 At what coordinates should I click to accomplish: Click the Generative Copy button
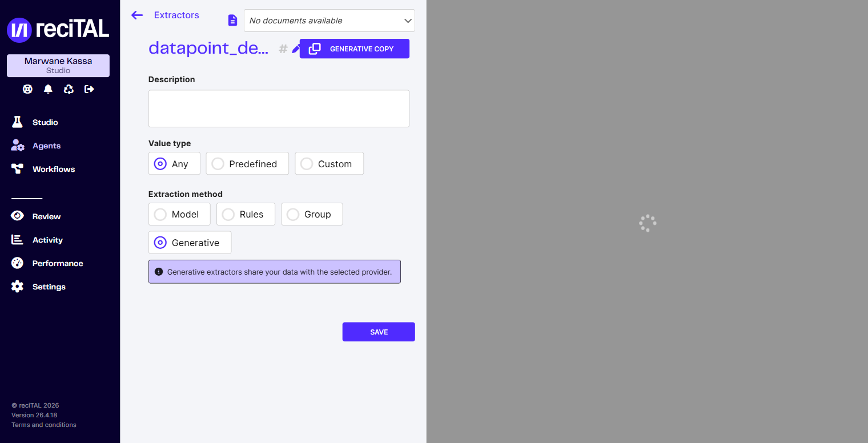pyautogui.click(x=355, y=49)
